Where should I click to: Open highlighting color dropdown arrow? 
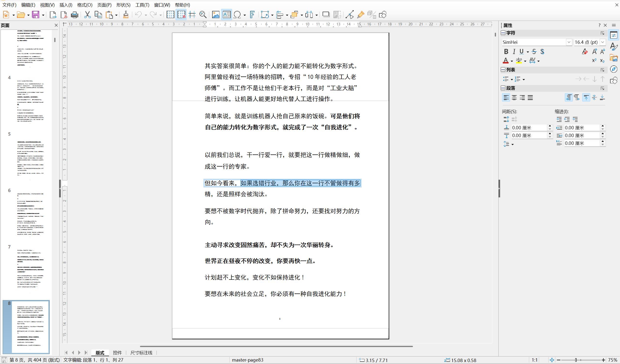coord(525,61)
